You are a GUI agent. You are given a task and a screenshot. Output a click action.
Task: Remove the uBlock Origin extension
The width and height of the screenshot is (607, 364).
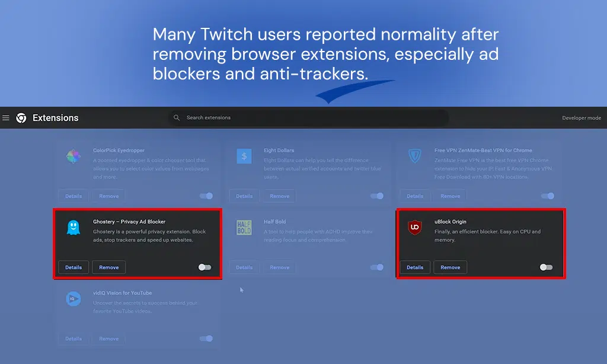(x=451, y=267)
